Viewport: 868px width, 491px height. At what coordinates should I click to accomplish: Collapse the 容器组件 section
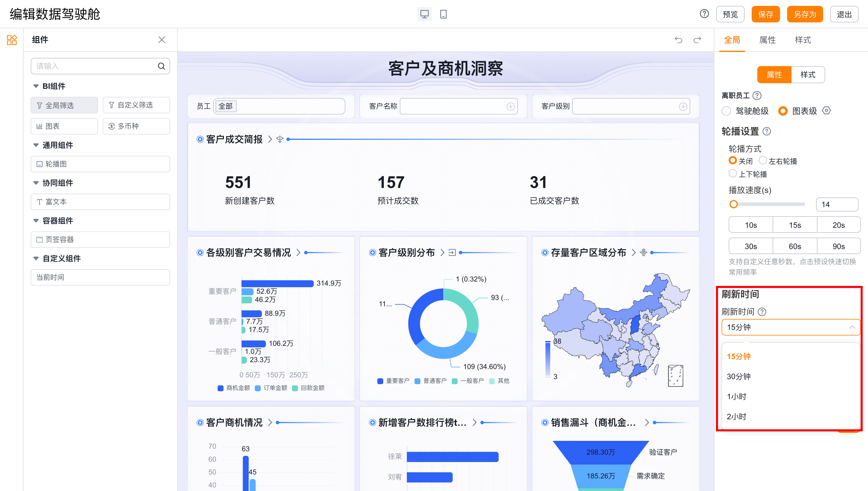pos(36,220)
